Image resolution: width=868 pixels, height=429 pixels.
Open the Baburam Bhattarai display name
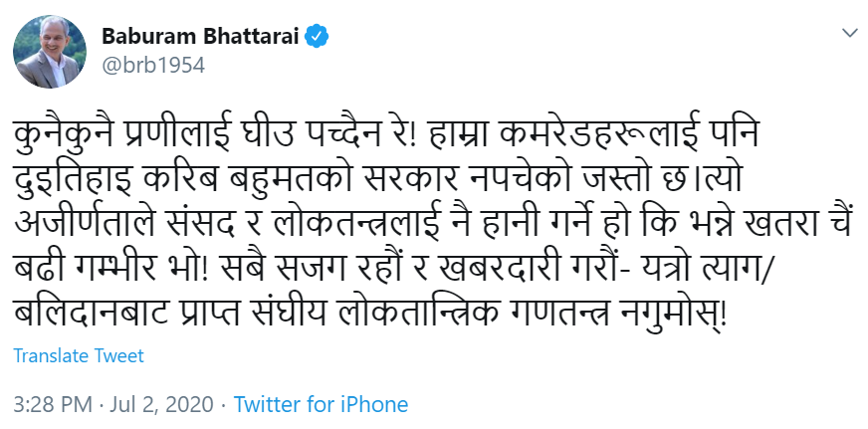coord(200,37)
